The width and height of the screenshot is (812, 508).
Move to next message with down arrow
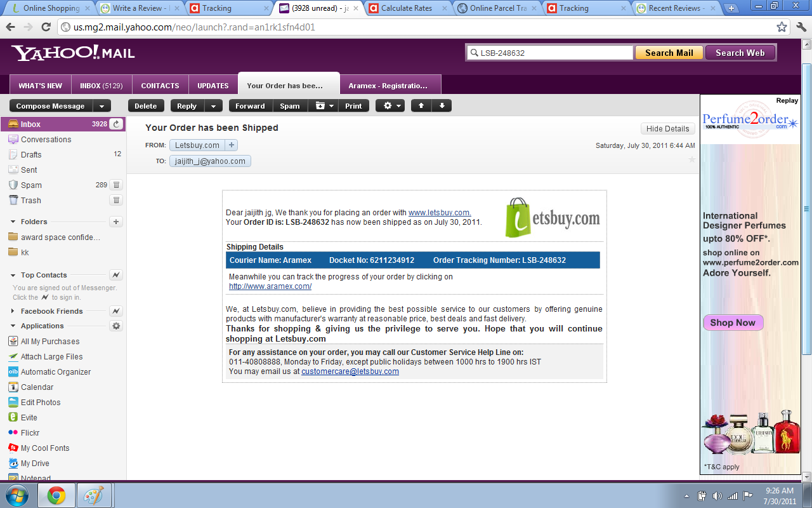point(442,106)
